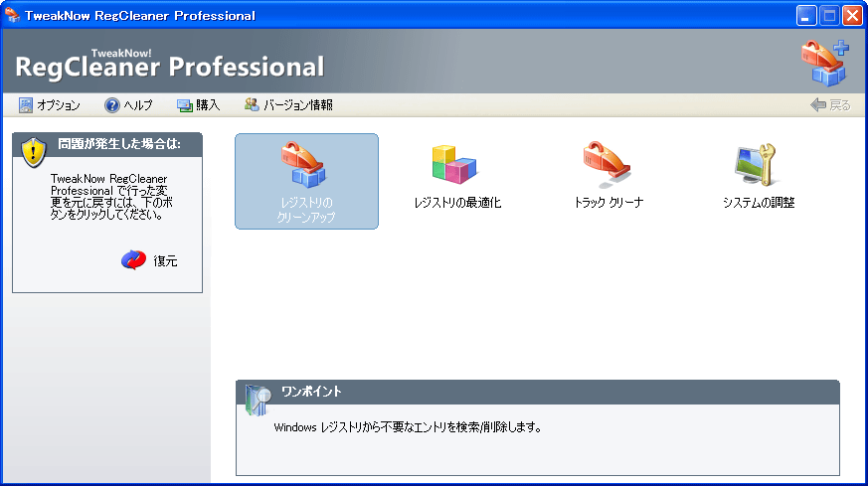
Task: Click the TweakNow RegCleaner restore instructions text
Action: pyautogui.click(x=111, y=197)
